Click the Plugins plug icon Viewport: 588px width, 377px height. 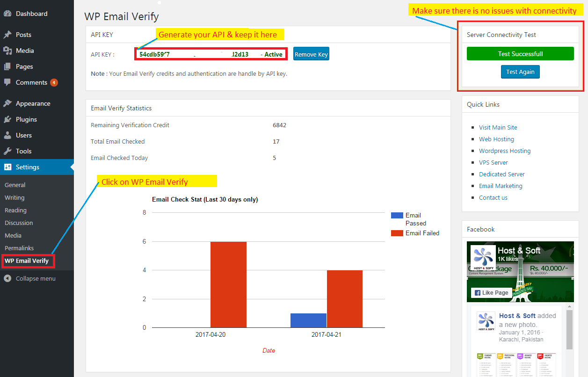pos(7,119)
